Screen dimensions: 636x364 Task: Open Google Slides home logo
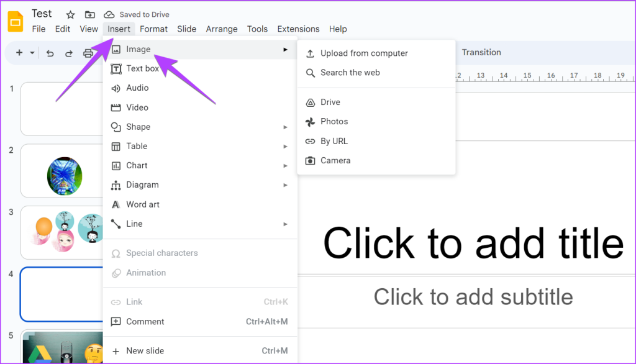coord(16,22)
